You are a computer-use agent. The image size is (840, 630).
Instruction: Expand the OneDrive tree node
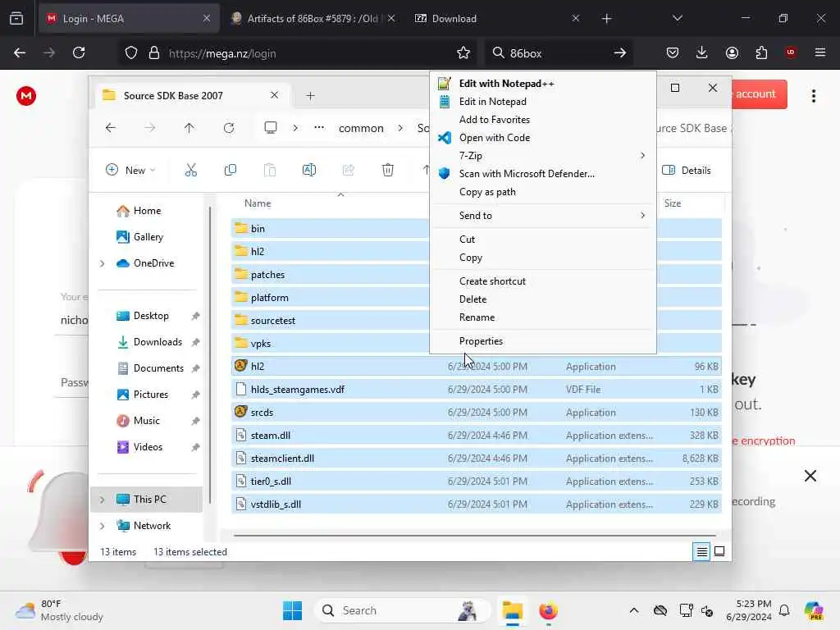(103, 263)
